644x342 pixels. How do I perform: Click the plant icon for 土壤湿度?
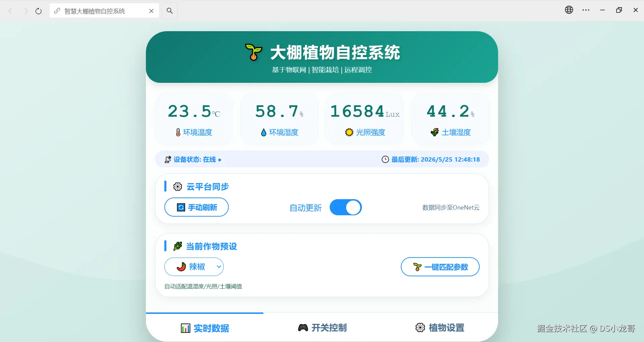click(x=435, y=132)
